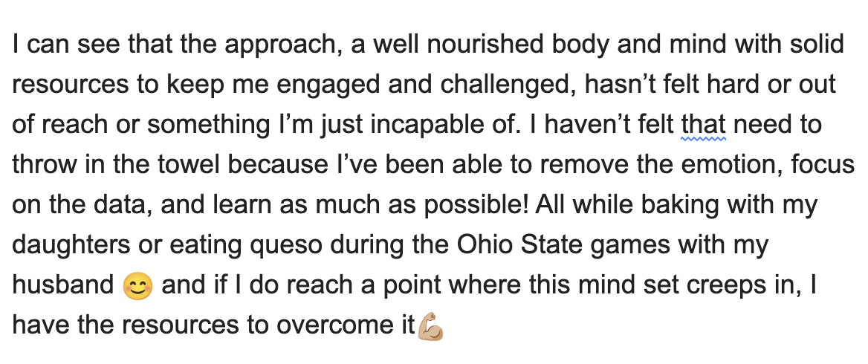Click the flexed bicep emoji
Image resolution: width=868 pixels, height=364 pixels.
tap(431, 326)
